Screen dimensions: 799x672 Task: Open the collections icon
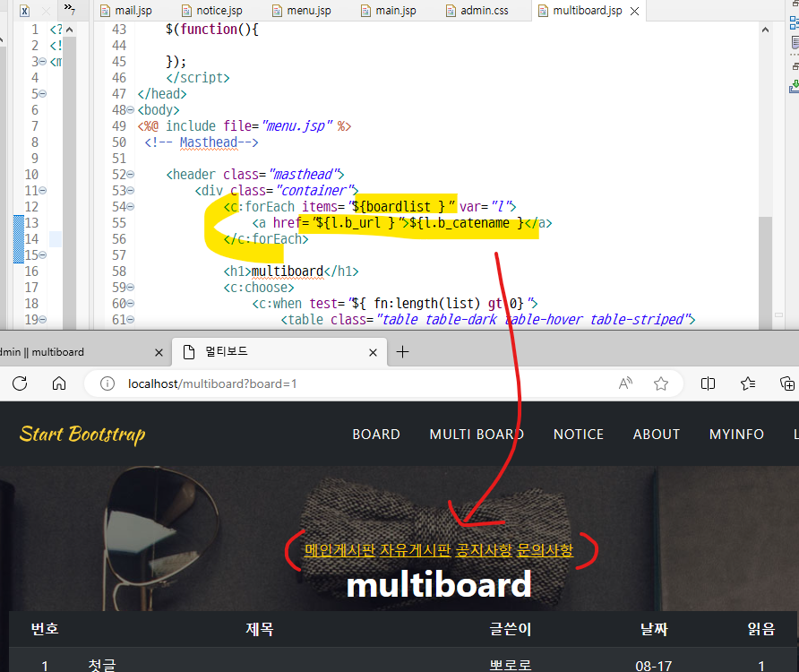coord(787,383)
